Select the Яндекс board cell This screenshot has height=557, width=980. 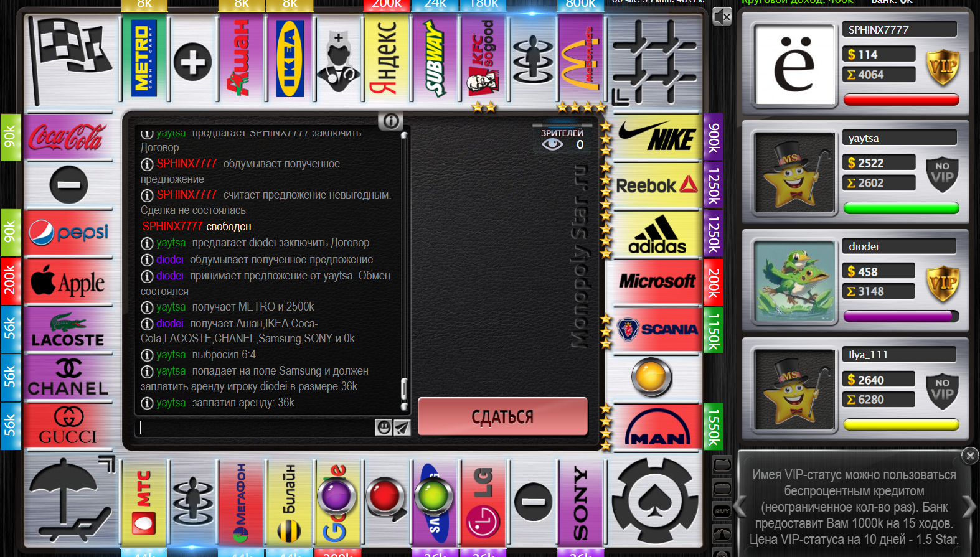pos(387,57)
